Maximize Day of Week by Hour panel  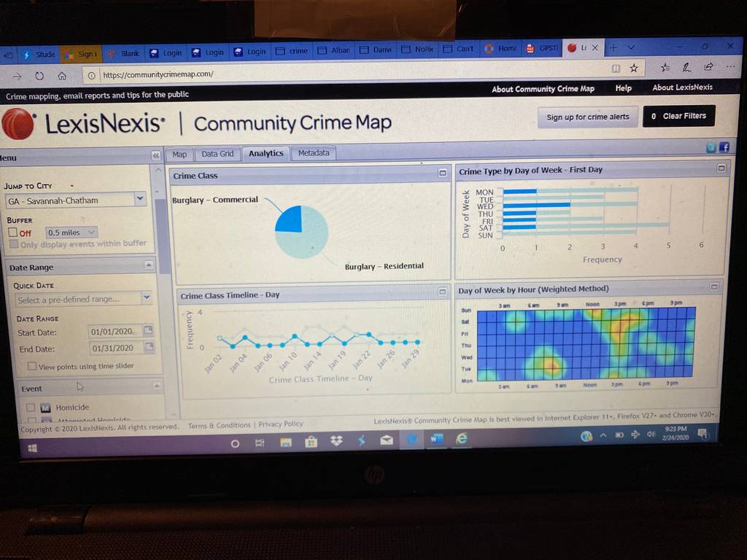(x=714, y=286)
